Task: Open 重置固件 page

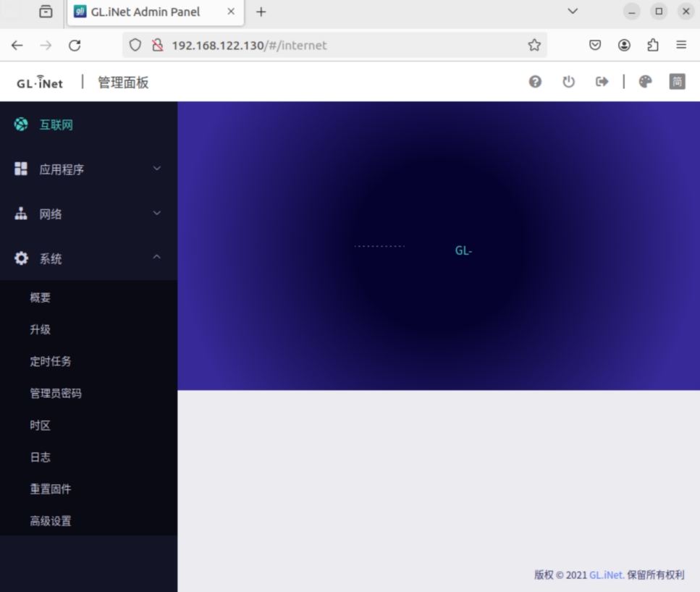Action: coord(51,489)
